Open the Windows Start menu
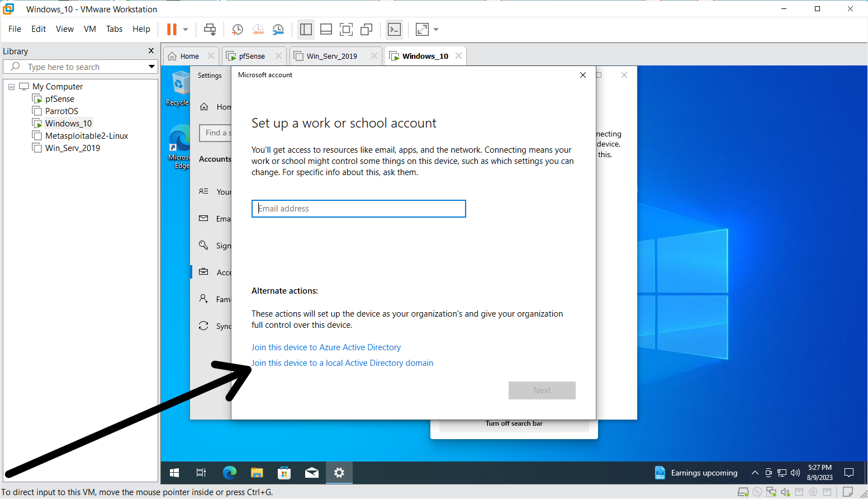Image resolution: width=868 pixels, height=499 pixels. click(x=174, y=473)
